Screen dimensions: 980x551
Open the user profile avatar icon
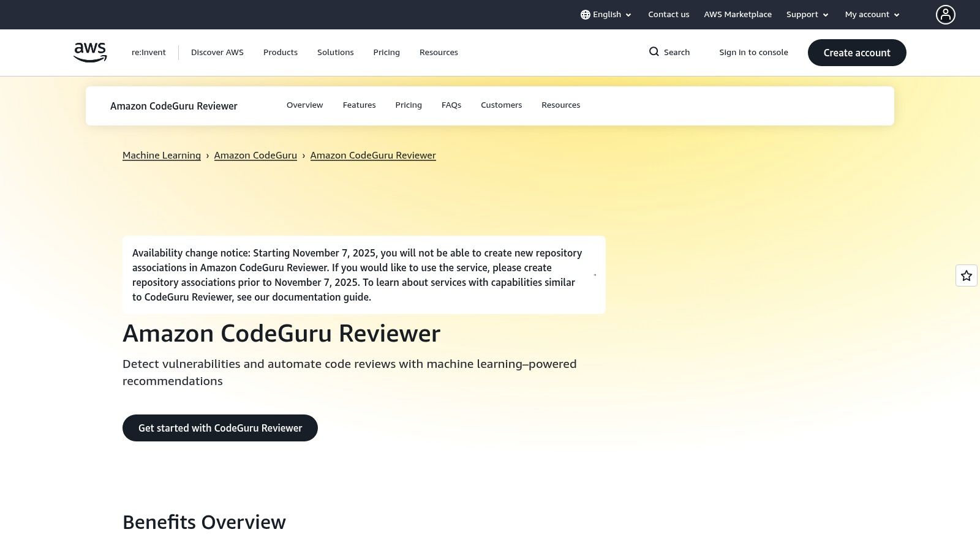pos(945,15)
